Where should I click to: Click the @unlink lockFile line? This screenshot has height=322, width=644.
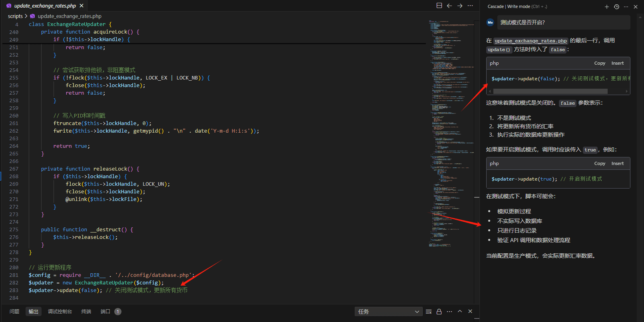(104, 199)
